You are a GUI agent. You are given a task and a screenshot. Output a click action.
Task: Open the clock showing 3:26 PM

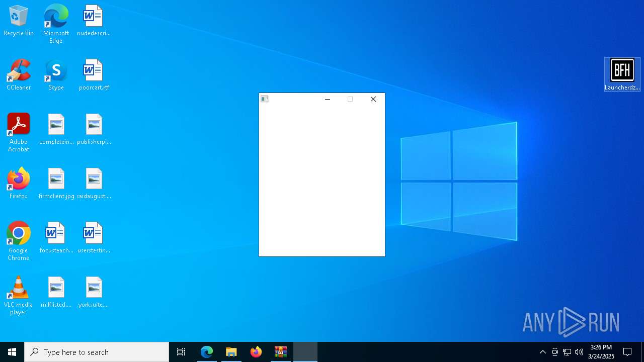pyautogui.click(x=601, y=352)
